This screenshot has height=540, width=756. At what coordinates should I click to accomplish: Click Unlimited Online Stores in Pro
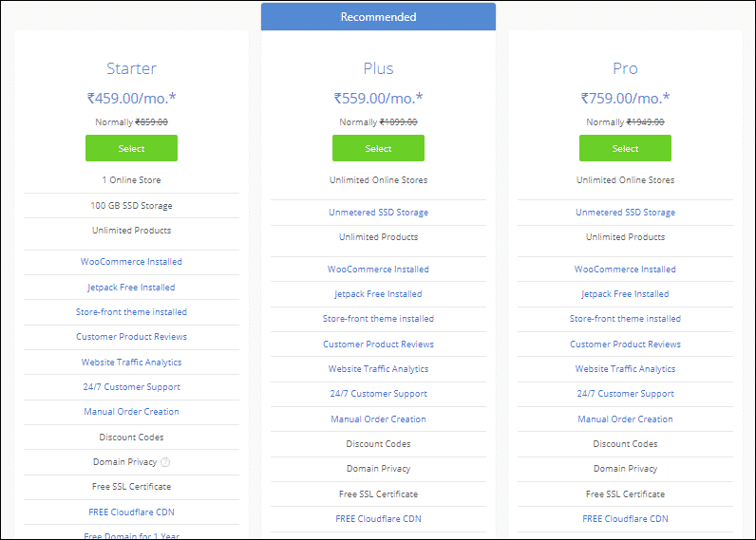625,180
